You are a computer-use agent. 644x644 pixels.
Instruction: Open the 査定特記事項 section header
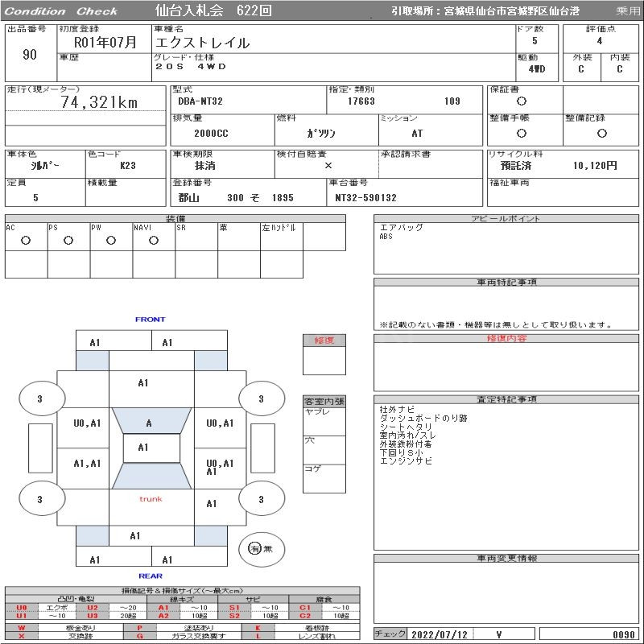tap(505, 400)
